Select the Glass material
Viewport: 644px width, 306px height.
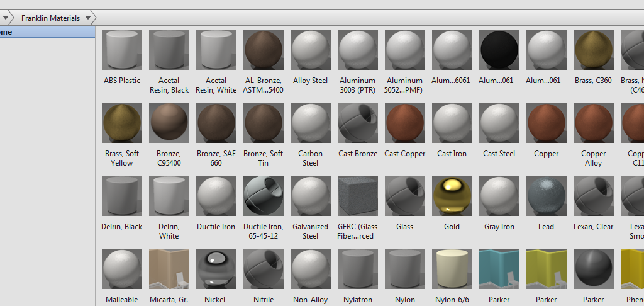405,196
